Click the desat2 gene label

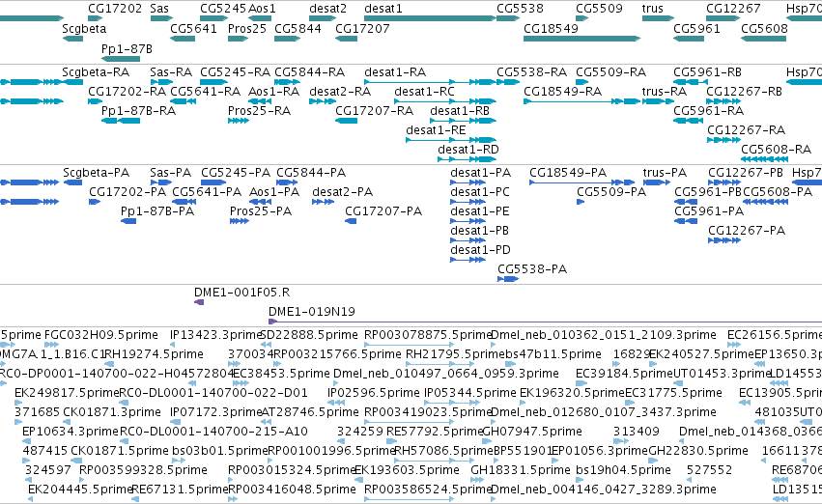coord(327,9)
